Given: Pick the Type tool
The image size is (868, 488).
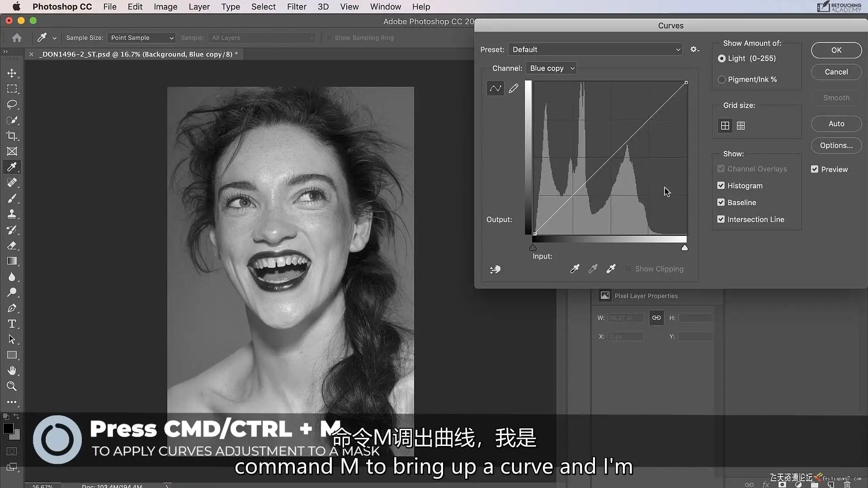Looking at the screenshot, I should point(12,324).
